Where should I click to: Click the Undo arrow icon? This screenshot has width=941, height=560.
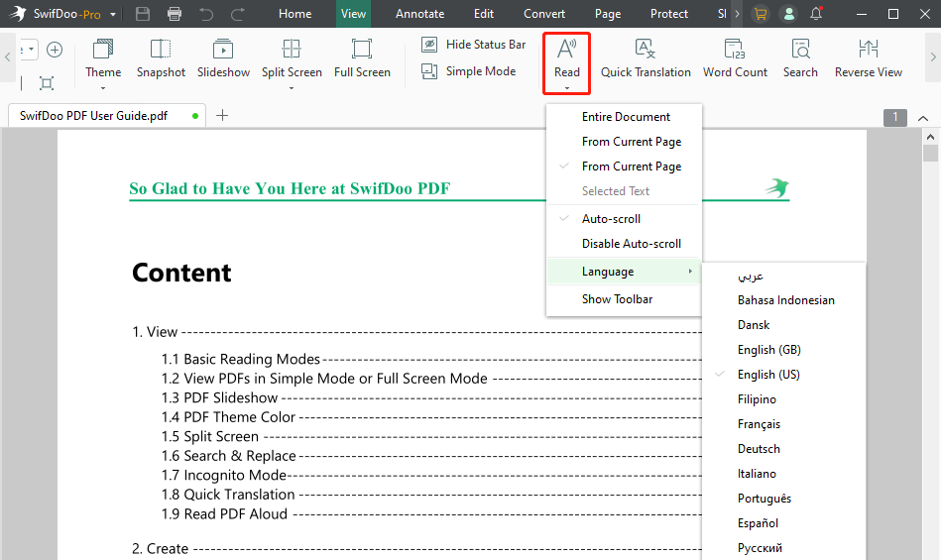pos(206,14)
